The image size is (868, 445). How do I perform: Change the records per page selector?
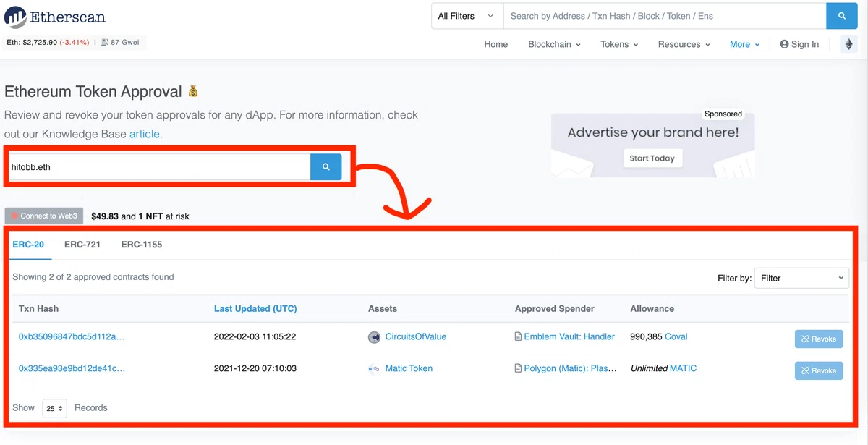click(54, 408)
